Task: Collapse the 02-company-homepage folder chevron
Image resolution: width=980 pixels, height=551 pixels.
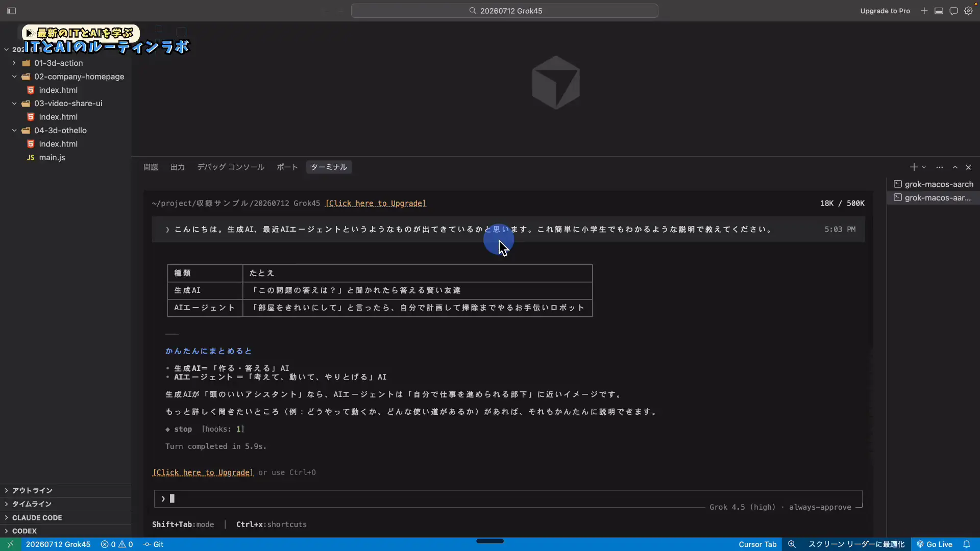Action: (14, 77)
